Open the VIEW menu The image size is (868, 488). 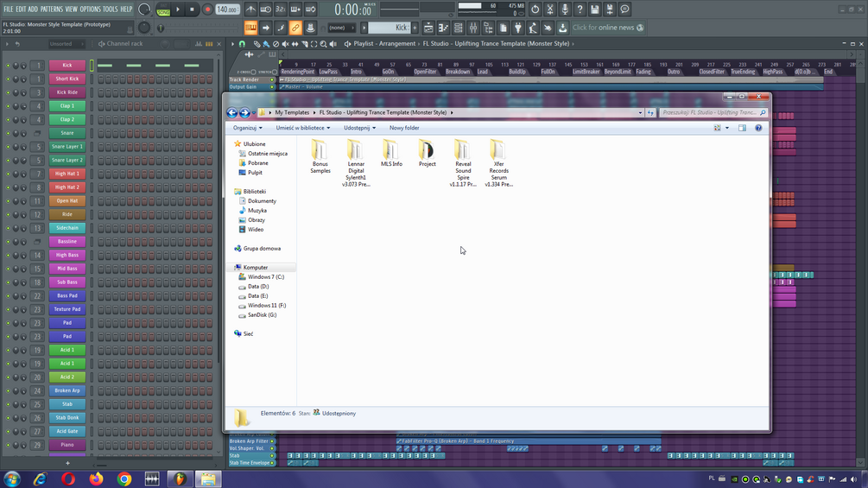[72, 10]
